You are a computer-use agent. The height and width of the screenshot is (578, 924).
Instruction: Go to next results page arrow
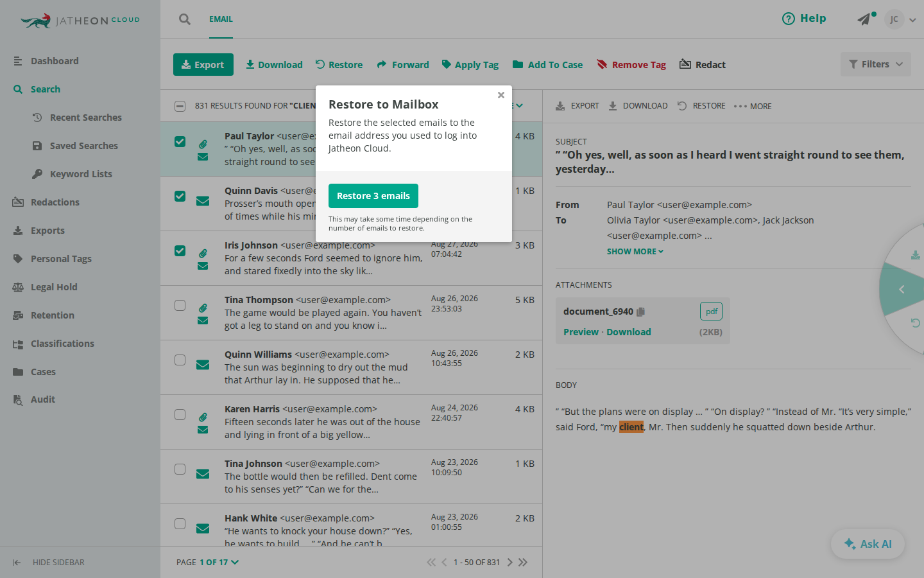click(510, 563)
